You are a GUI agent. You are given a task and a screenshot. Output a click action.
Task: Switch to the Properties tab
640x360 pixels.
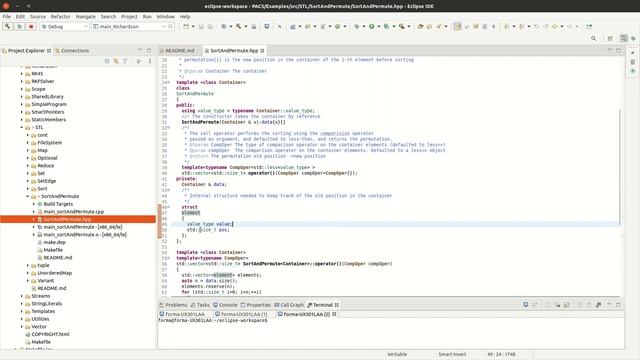point(256,305)
